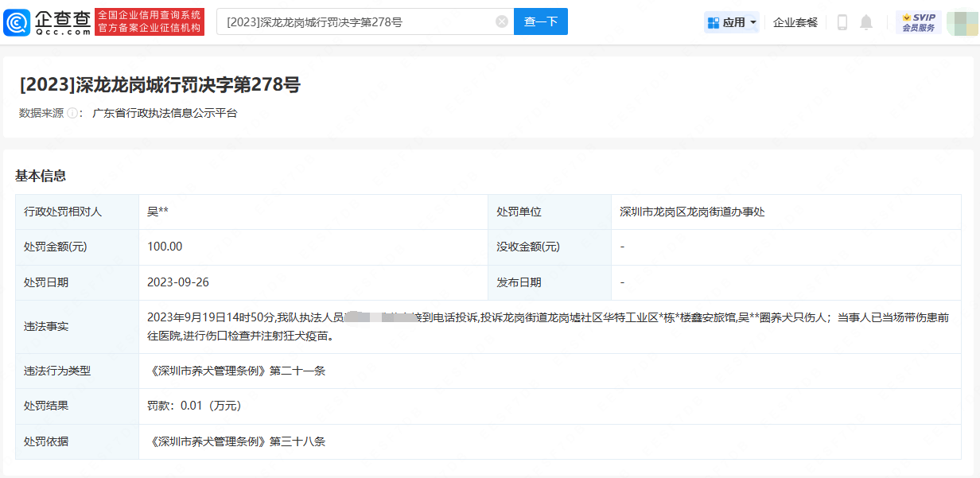980x478 pixels.
Task: Click the 广东省行政执法信息公示平台 source text
Action: [165, 114]
